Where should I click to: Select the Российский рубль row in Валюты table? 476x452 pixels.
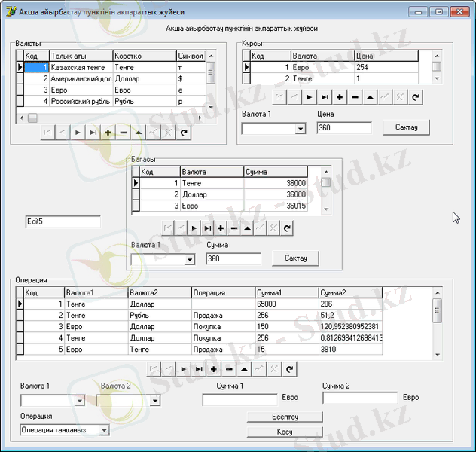[81, 101]
